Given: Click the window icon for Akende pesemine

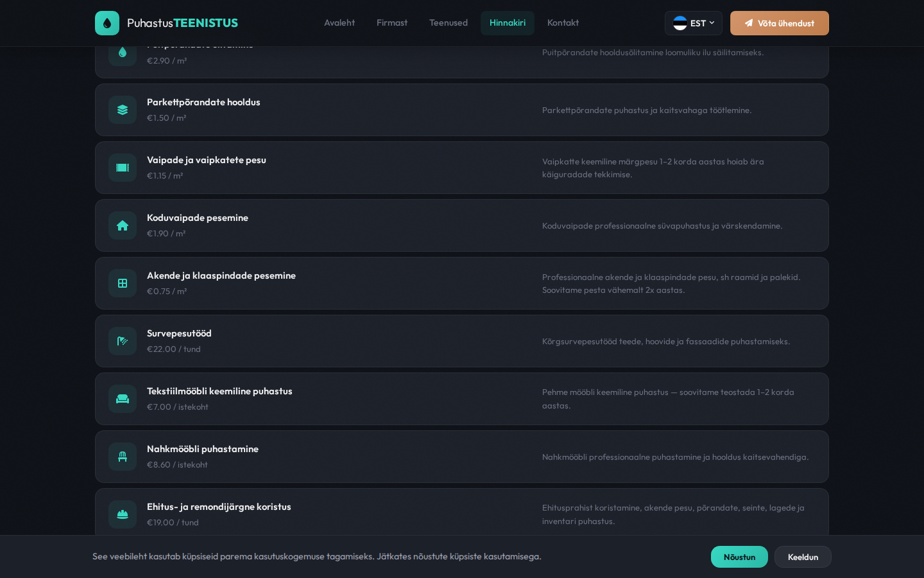Looking at the screenshot, I should (x=123, y=283).
